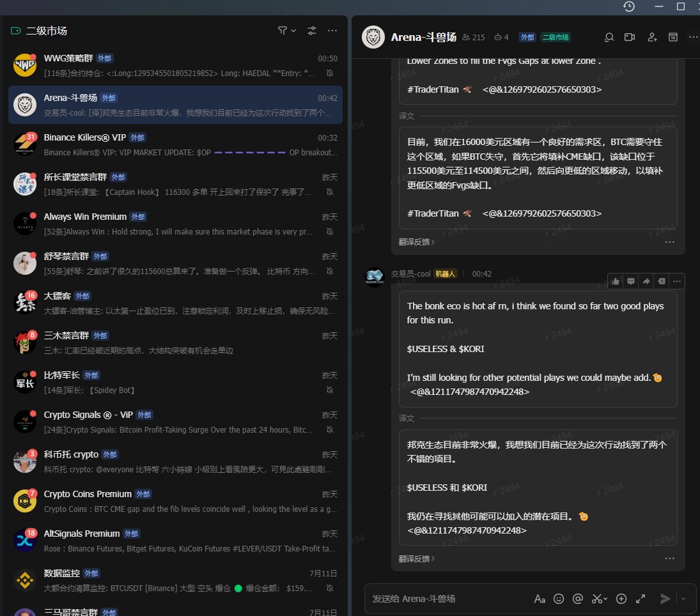Viewport: 700px width, 616px height.
Task: Open the 所长课堂禁言群 conversation
Action: 175,184
